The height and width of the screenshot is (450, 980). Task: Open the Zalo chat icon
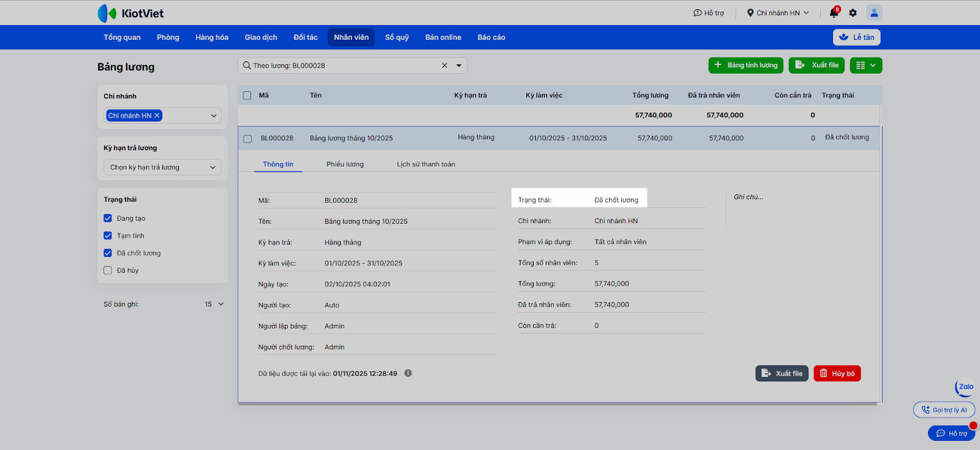pyautogui.click(x=965, y=387)
